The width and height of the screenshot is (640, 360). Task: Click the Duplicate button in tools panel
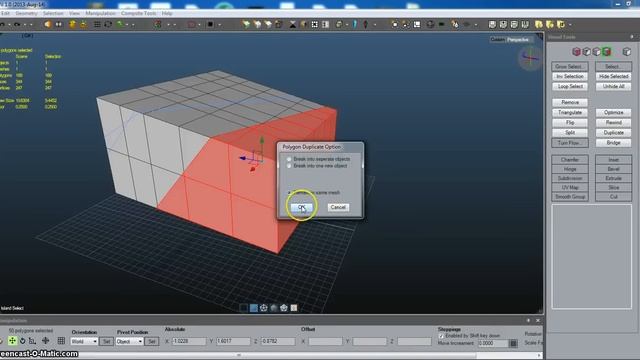click(x=613, y=133)
